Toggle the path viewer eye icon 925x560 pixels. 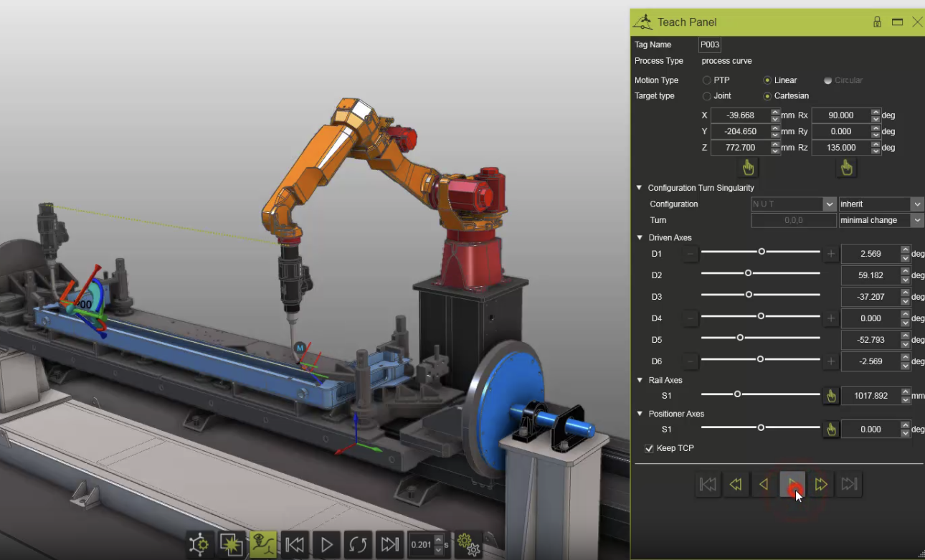(x=263, y=545)
